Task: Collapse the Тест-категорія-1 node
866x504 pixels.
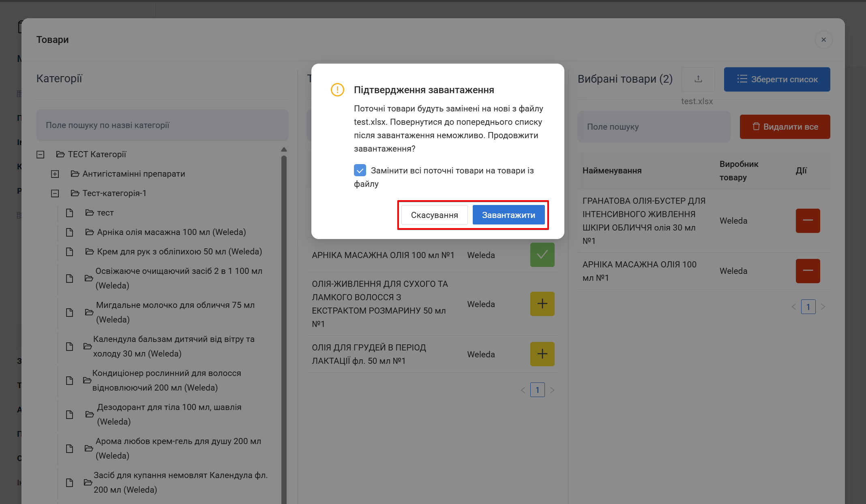Action: [55, 193]
